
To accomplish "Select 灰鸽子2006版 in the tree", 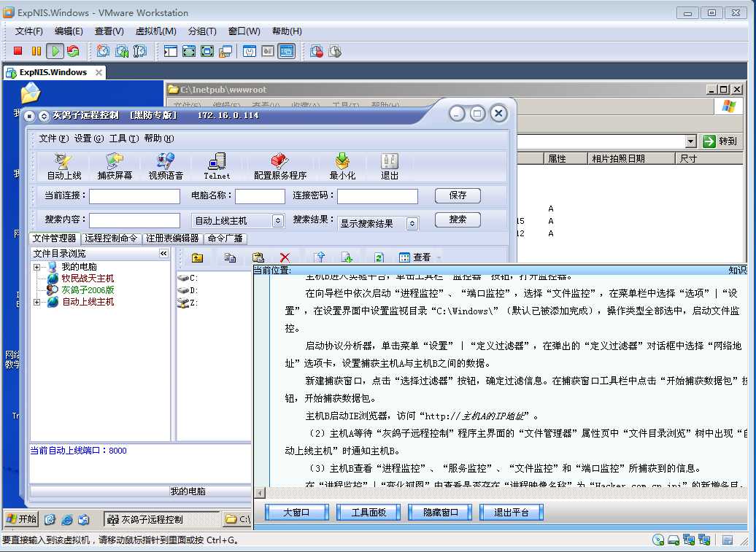I will 88,290.
